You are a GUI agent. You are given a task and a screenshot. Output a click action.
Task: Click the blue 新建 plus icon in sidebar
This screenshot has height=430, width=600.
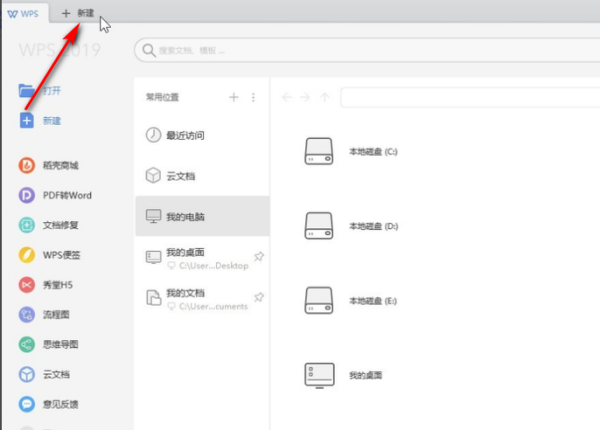tap(27, 121)
